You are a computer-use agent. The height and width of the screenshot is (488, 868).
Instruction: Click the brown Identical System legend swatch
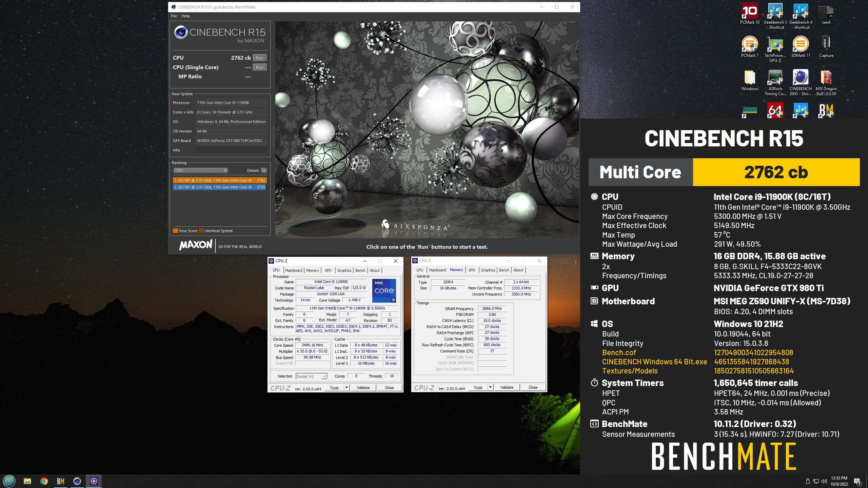click(x=201, y=231)
